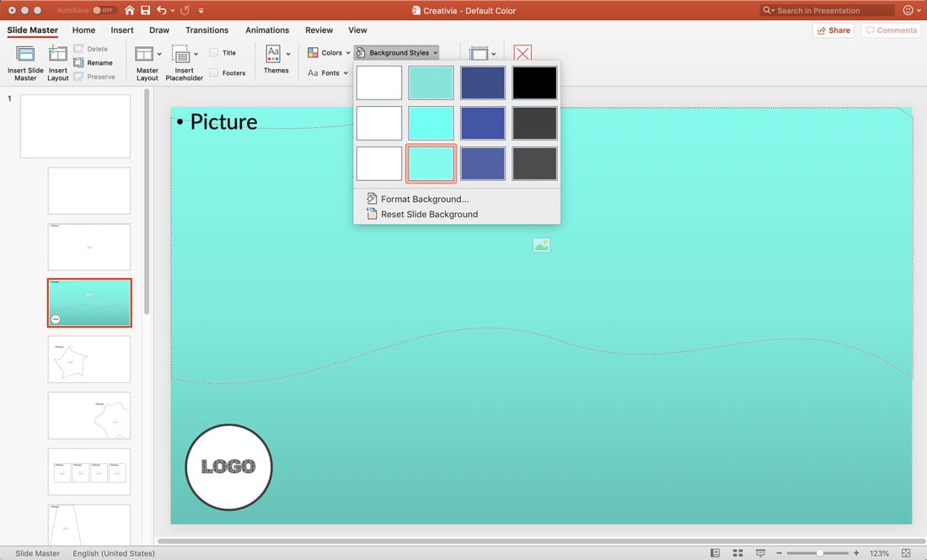Collapse the Background Styles dropdown
The image size is (927, 560).
[397, 52]
